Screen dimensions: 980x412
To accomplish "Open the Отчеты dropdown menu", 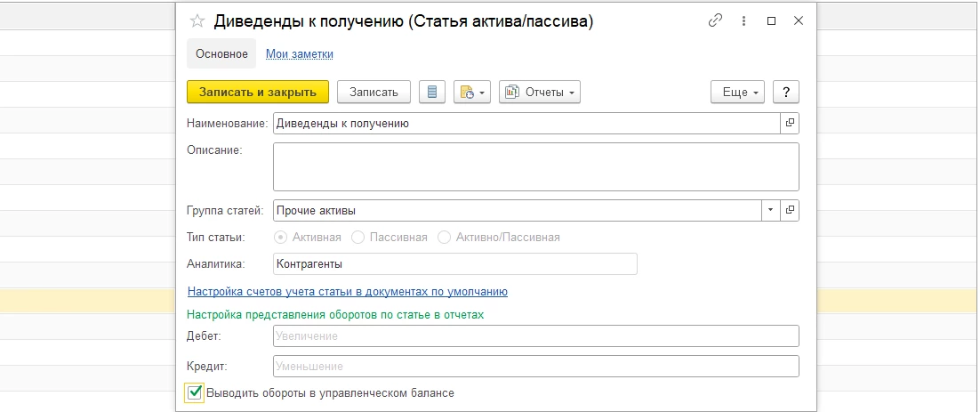I will [540, 92].
